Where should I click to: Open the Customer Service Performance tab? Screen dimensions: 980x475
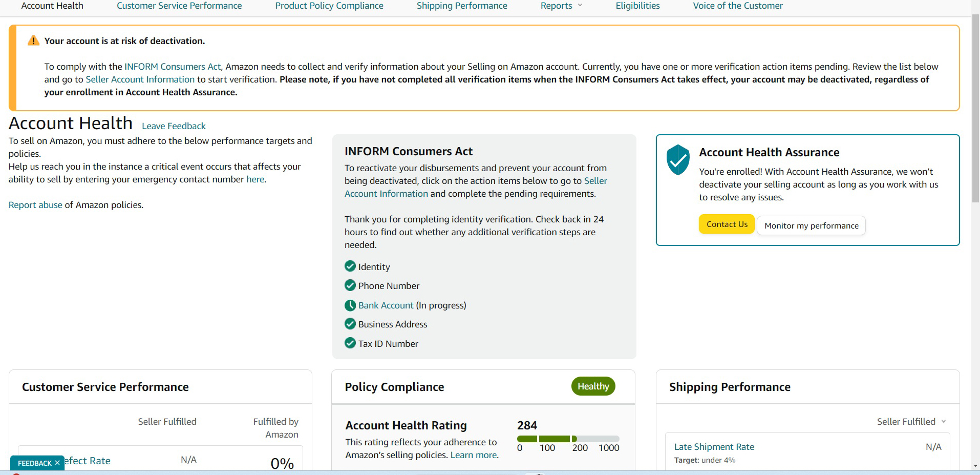coord(179,6)
